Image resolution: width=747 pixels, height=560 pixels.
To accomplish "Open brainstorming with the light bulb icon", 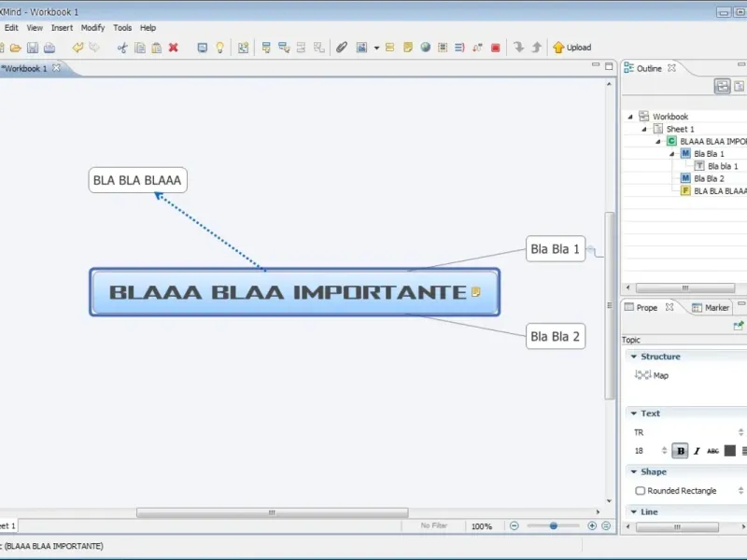I will point(219,48).
